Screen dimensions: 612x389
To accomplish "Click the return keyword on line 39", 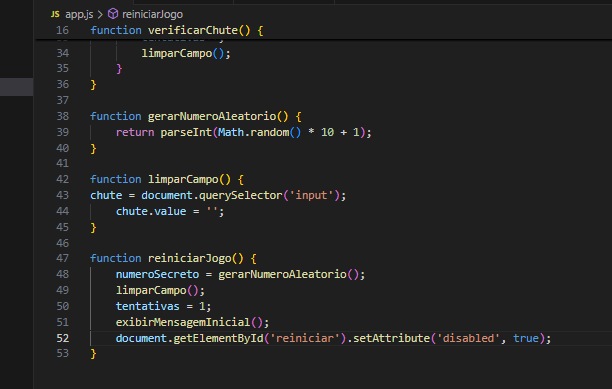I will tap(135, 132).
